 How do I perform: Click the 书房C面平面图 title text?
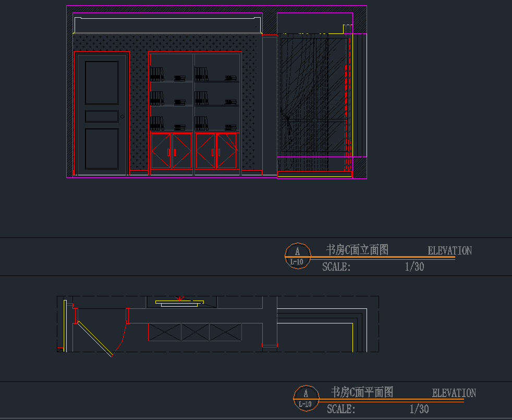(362, 392)
